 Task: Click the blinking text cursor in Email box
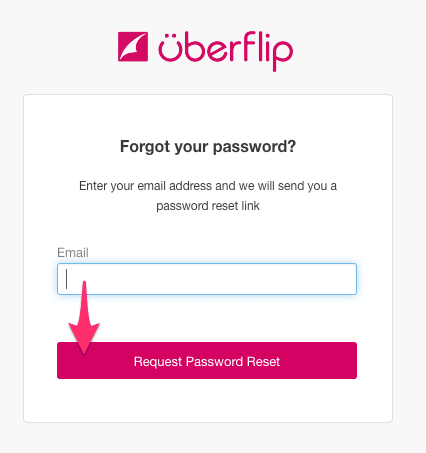pos(67,279)
